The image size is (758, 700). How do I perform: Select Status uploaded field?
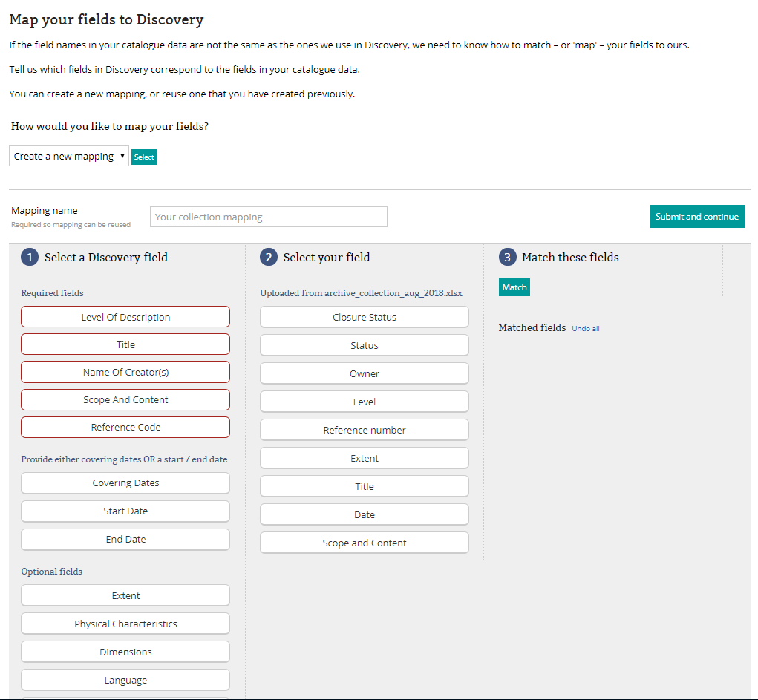(x=365, y=345)
